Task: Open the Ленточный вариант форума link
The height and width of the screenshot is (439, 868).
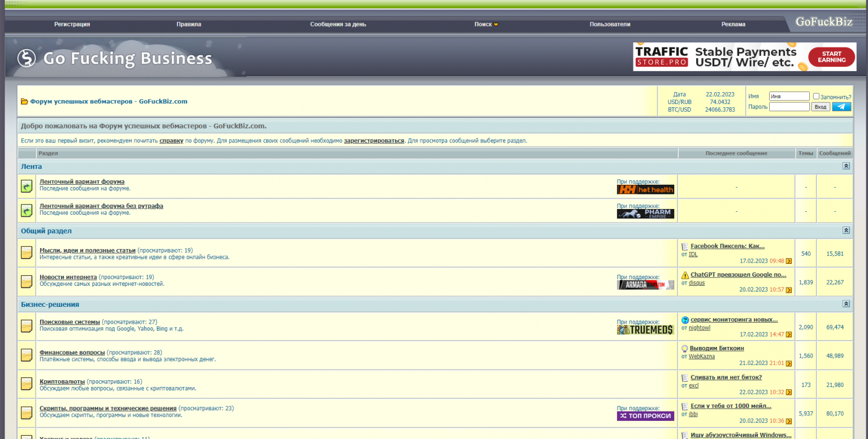Action: 82,182
